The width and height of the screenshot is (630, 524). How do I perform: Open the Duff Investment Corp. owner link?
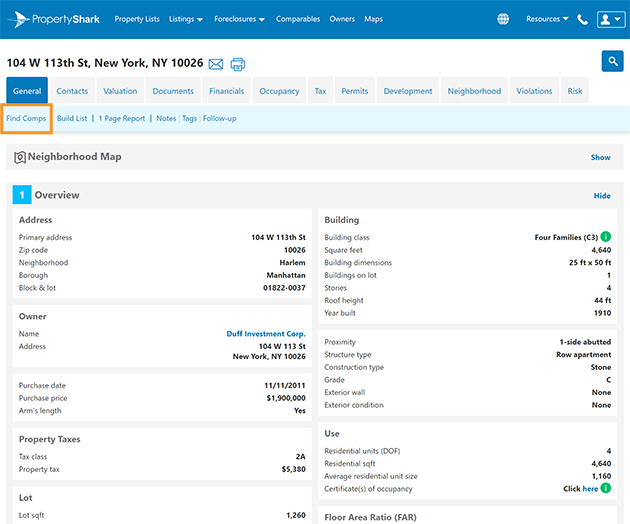click(265, 334)
